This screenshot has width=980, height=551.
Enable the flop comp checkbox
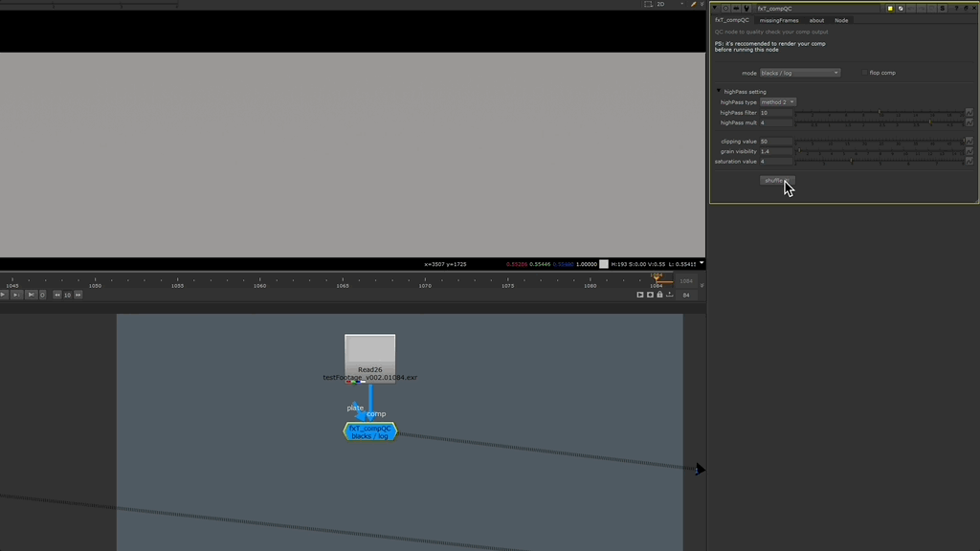pos(864,73)
